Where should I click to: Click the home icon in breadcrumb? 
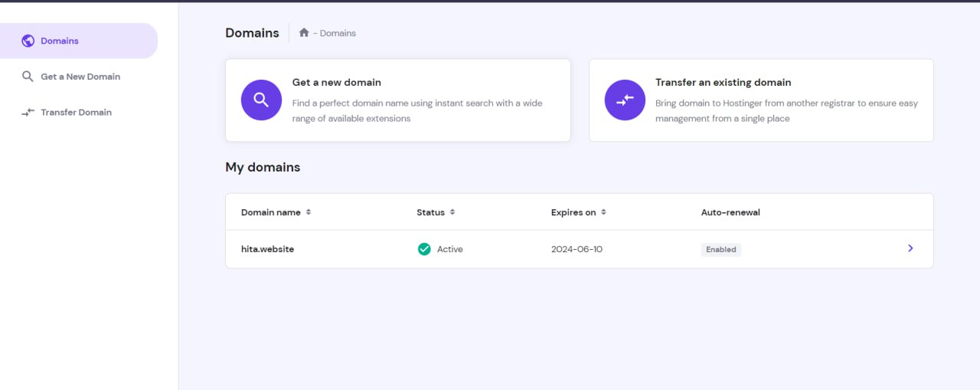(304, 33)
